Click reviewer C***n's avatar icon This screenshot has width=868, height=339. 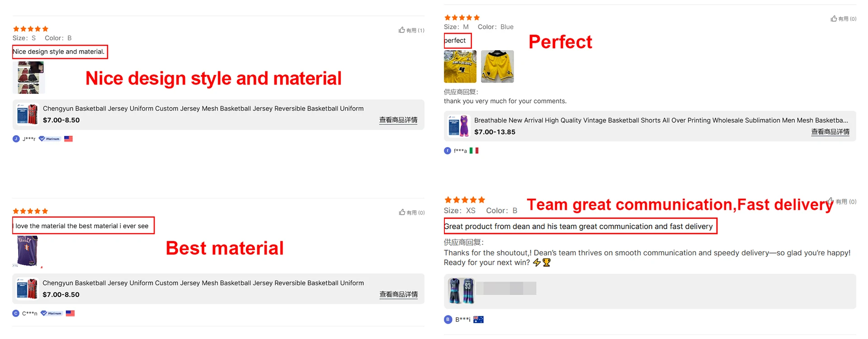(16, 313)
